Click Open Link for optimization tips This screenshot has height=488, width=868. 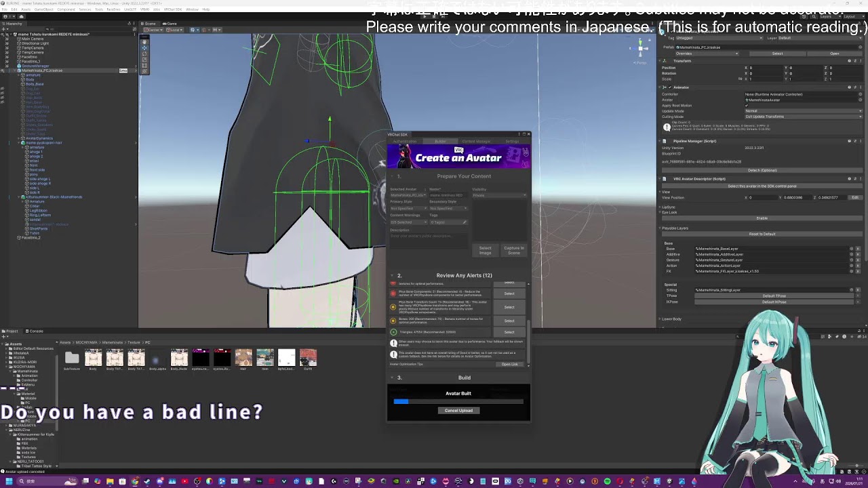[510, 365]
